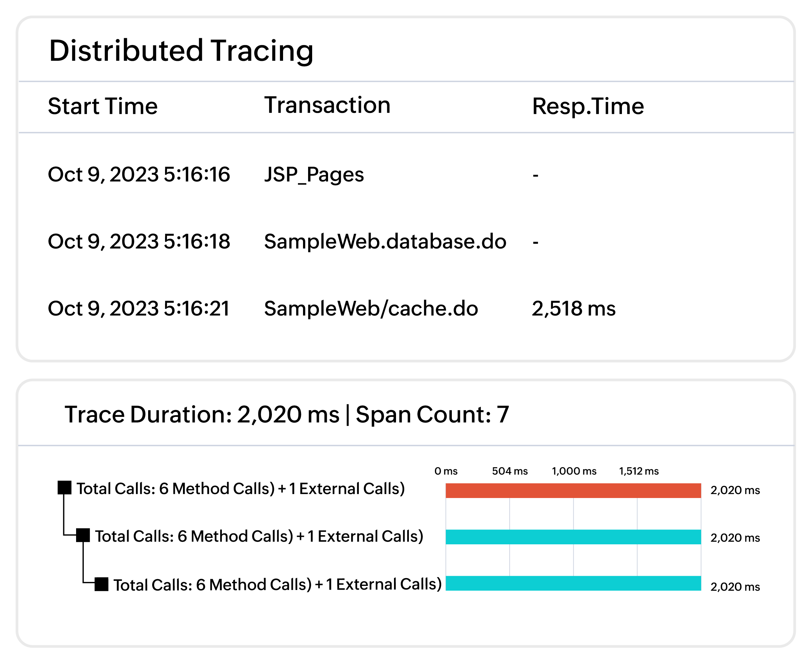Sort by the Start Time column header
The width and height of the screenshot is (812, 663).
(102, 106)
